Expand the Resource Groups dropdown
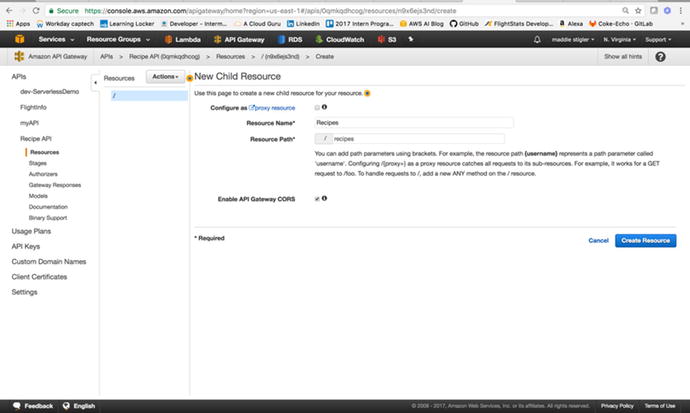The image size is (690, 413). click(118, 40)
